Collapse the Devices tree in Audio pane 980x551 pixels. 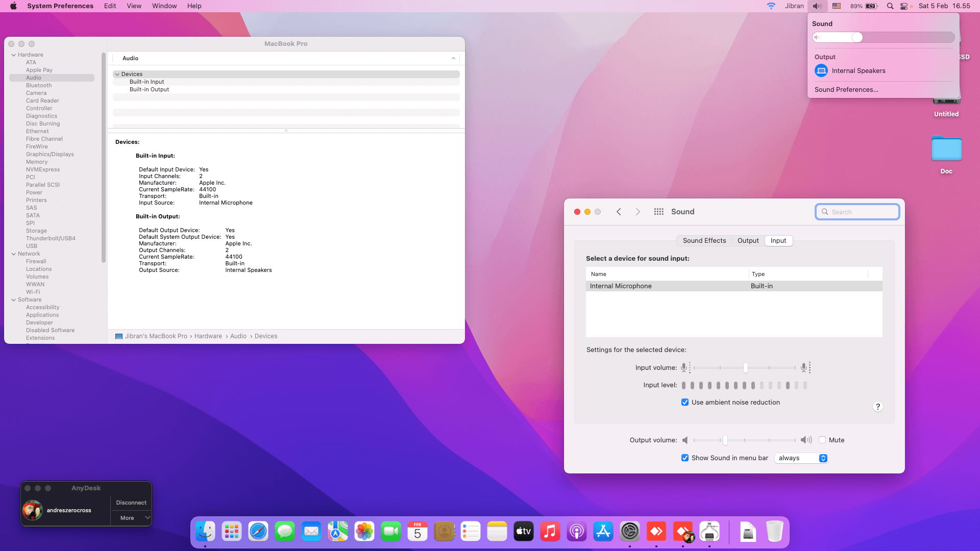[x=117, y=74]
